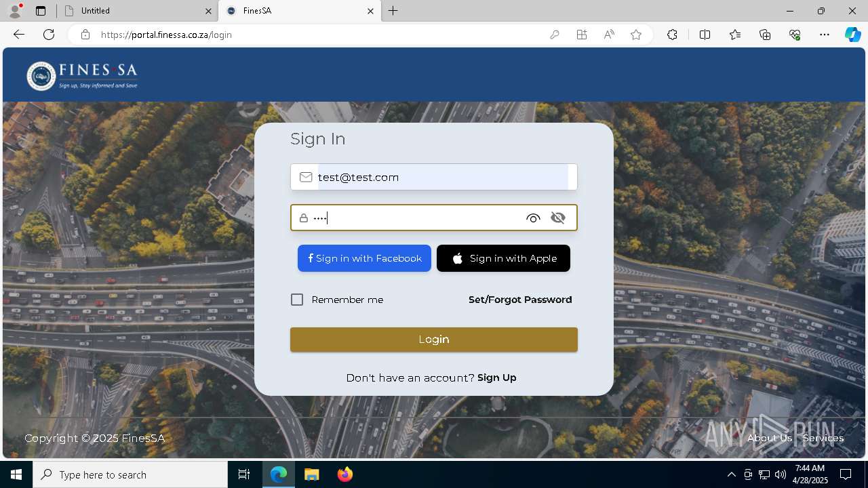Image resolution: width=868 pixels, height=488 pixels.
Task: Open Favorites list icon
Action: [x=735, y=35]
